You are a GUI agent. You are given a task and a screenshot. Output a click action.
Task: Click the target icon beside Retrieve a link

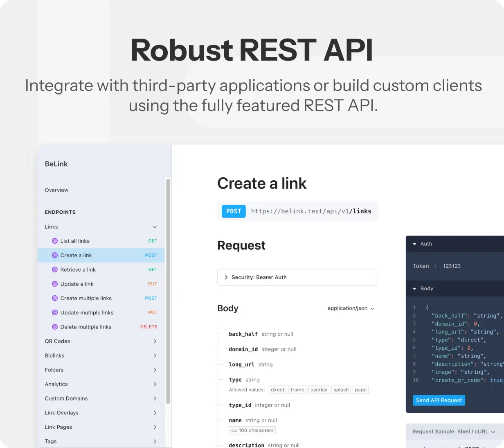pyautogui.click(x=55, y=269)
